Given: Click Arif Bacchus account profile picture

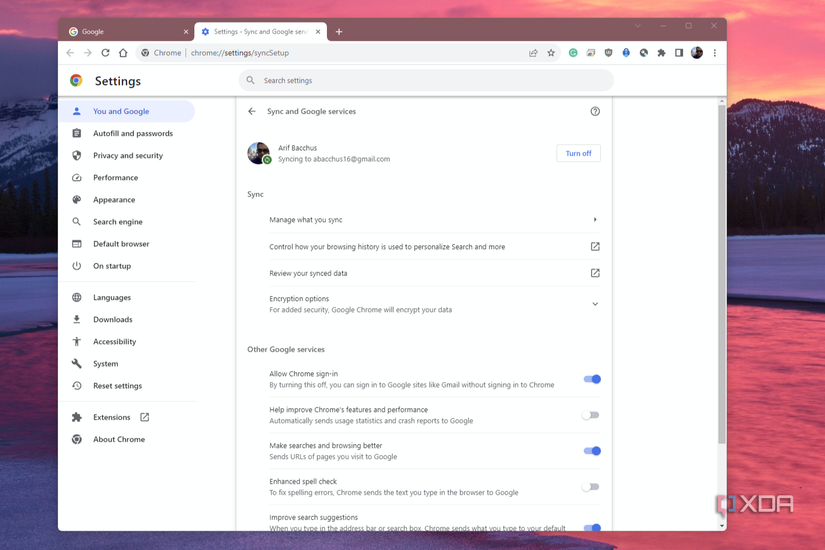Looking at the screenshot, I should click(259, 153).
